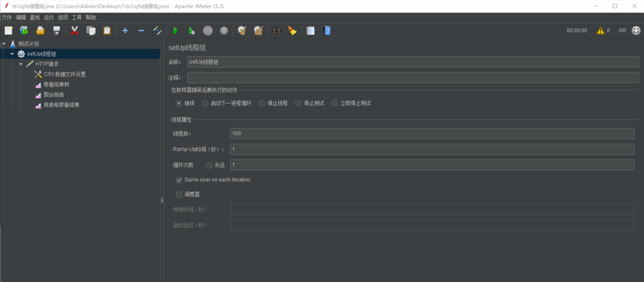Open Search with binoculars icon
This screenshot has width=644, height=282.
(276, 31)
